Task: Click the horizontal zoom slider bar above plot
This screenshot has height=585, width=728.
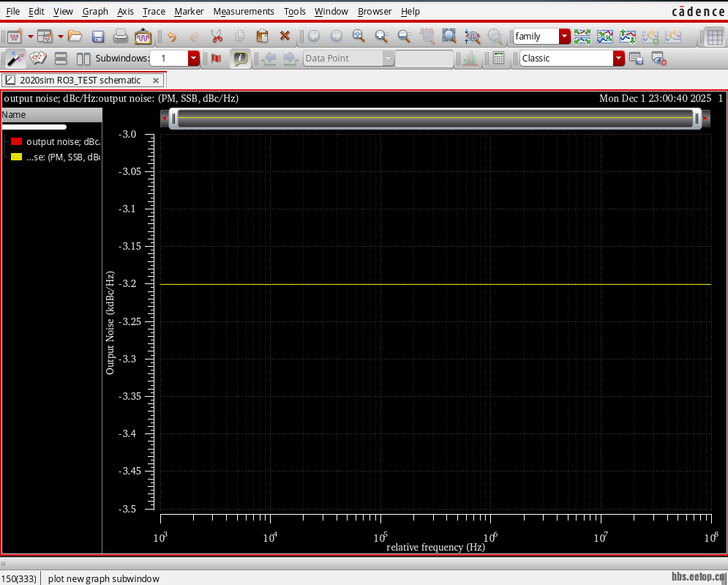Action: click(435, 118)
